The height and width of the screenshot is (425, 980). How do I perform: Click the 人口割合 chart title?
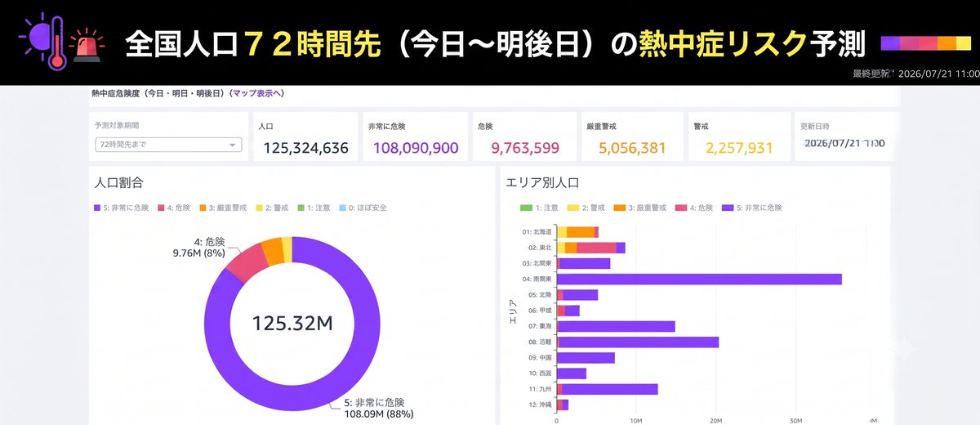119,183
